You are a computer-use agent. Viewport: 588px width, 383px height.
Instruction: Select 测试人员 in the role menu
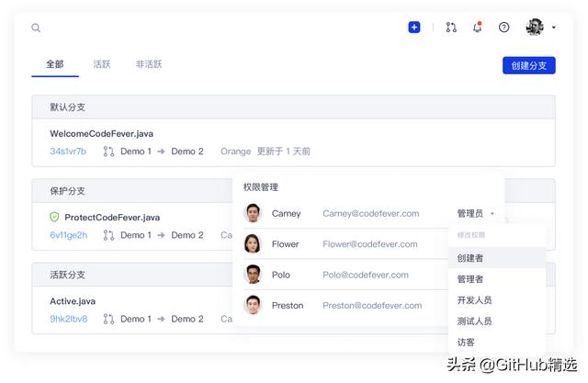[x=496, y=321]
